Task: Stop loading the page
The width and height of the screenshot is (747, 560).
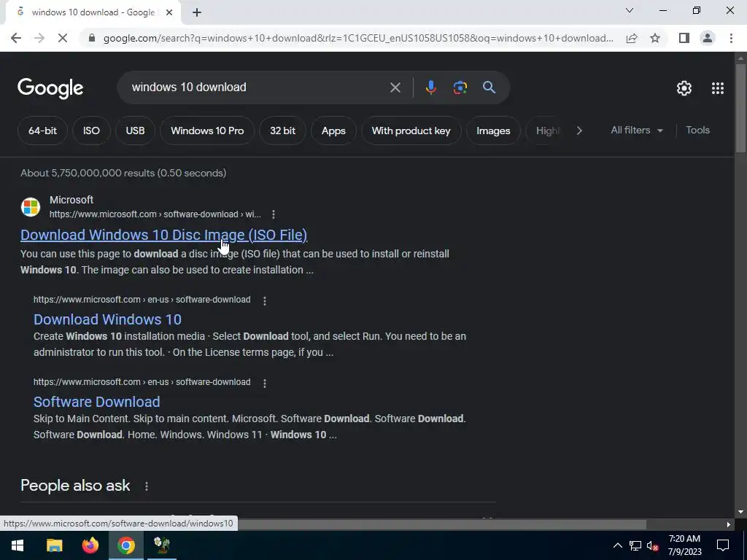Action: tap(63, 38)
